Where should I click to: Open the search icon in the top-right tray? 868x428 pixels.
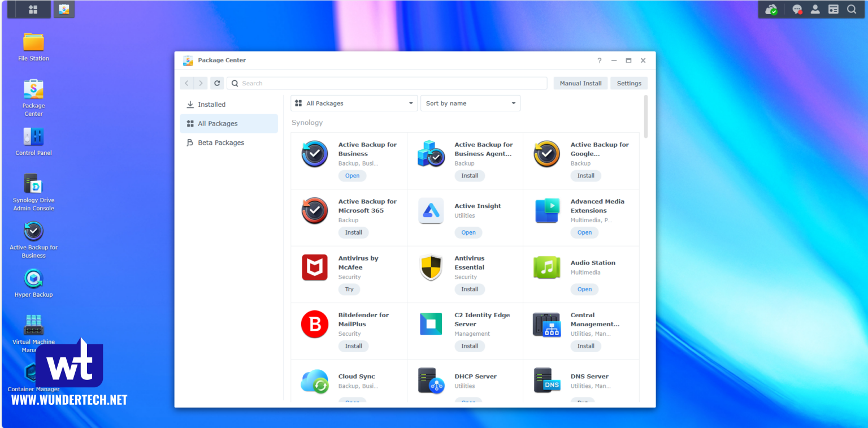coord(852,9)
